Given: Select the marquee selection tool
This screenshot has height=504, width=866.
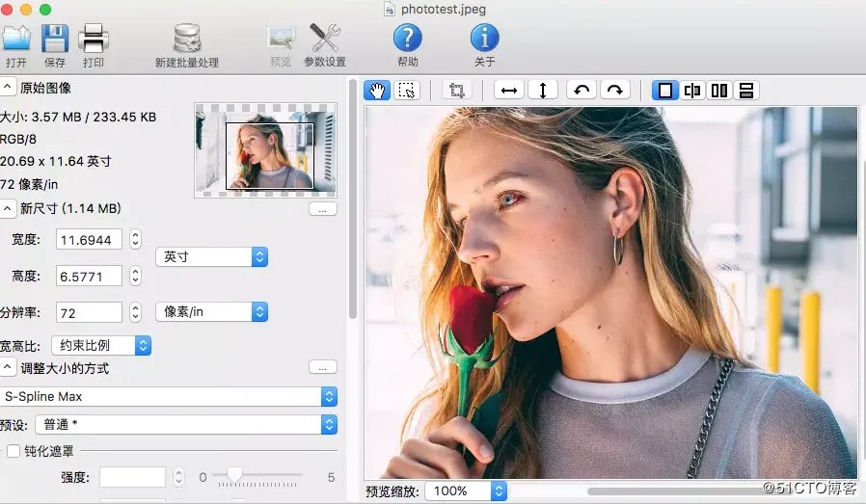Looking at the screenshot, I should coord(407,90).
